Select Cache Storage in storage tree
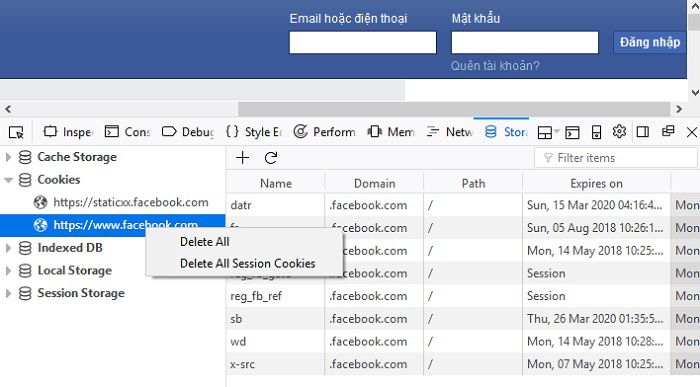The height and width of the screenshot is (387, 700). [77, 157]
